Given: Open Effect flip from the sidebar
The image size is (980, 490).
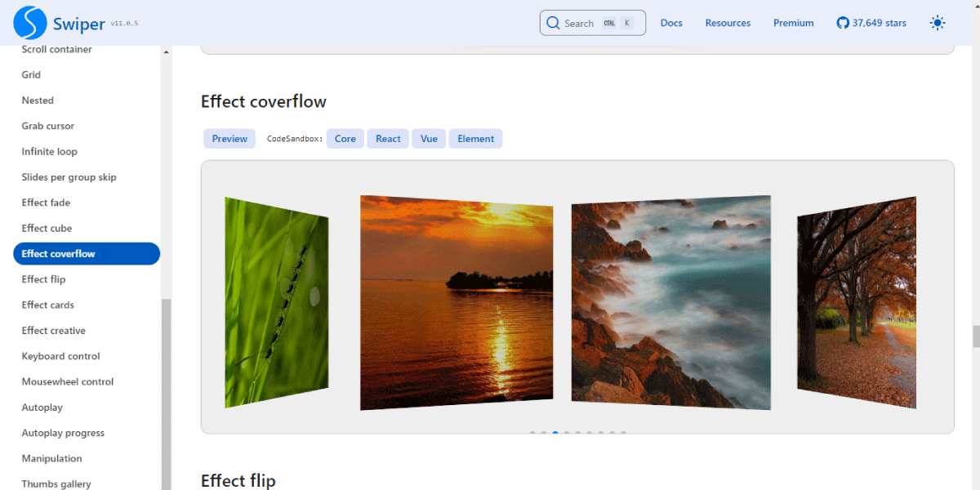Looking at the screenshot, I should pos(43,279).
